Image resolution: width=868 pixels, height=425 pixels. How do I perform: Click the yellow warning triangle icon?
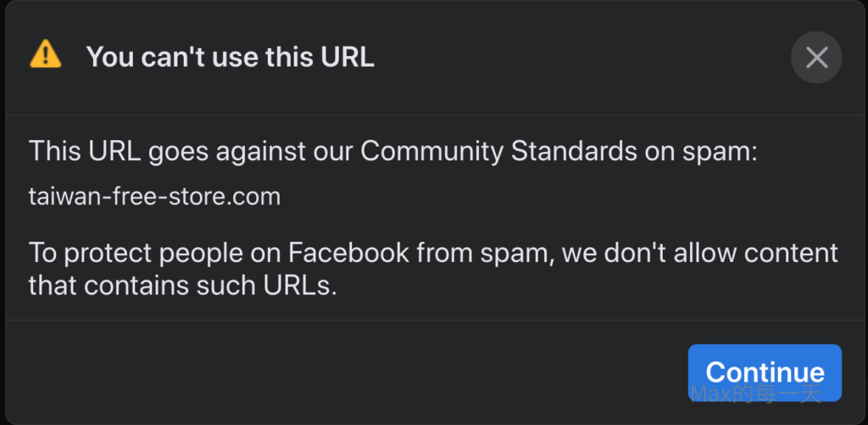(x=45, y=56)
